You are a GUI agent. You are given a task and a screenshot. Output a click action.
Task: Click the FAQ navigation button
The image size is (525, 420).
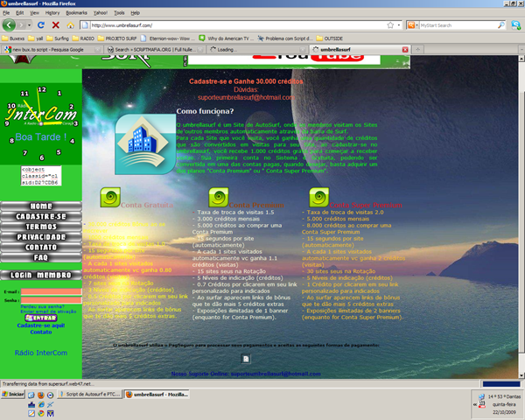coord(41,257)
